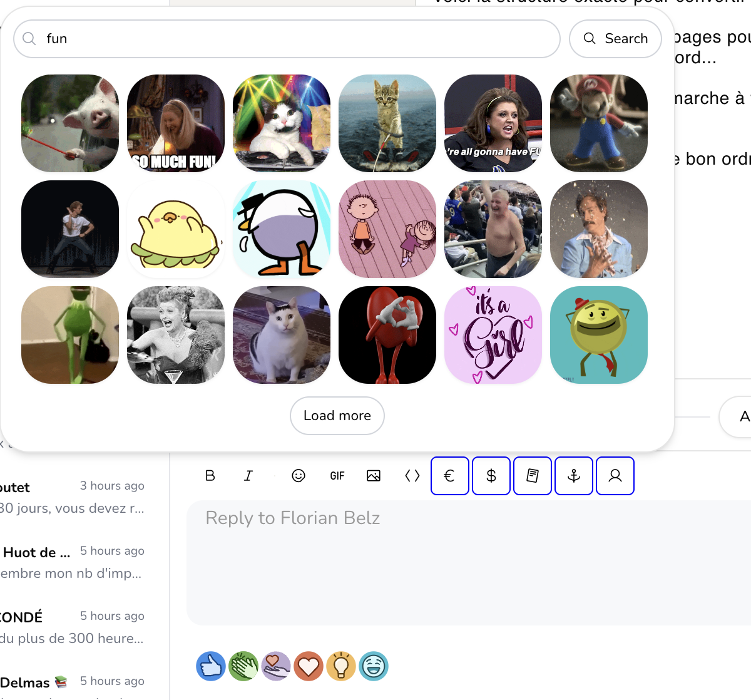751x700 pixels.
Task: Pick the dancing yellow coin face GIF
Action: [x=599, y=335]
